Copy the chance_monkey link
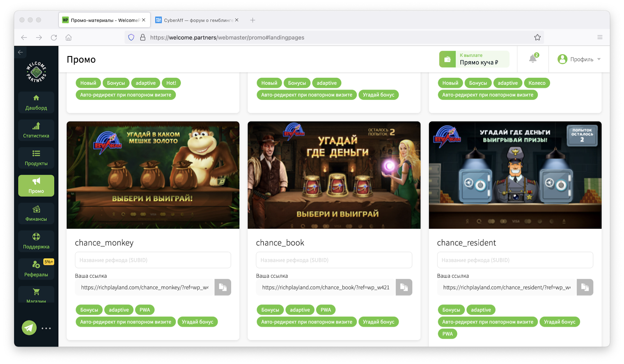The width and height of the screenshot is (624, 364). tap(223, 287)
